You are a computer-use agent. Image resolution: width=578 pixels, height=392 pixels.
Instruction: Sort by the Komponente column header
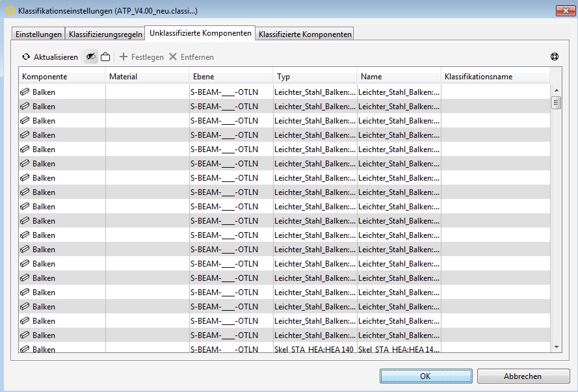[x=62, y=77]
